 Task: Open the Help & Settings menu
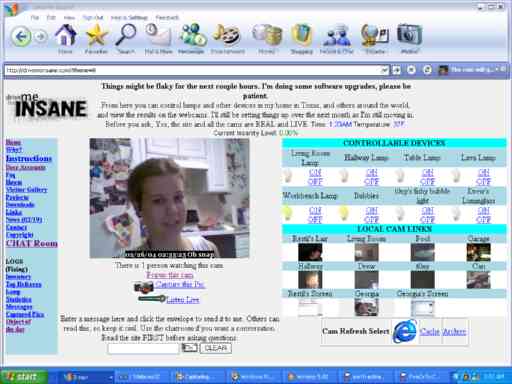pos(129,18)
